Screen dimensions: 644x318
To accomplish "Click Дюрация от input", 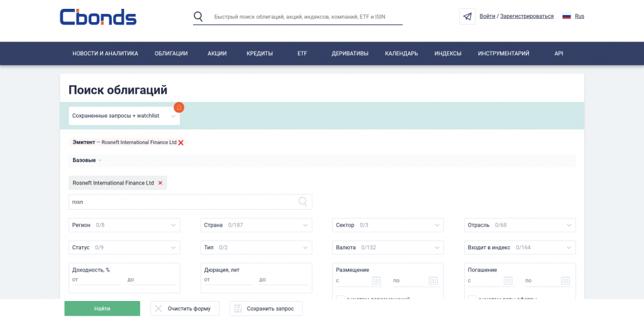I will pyautogui.click(x=228, y=280).
